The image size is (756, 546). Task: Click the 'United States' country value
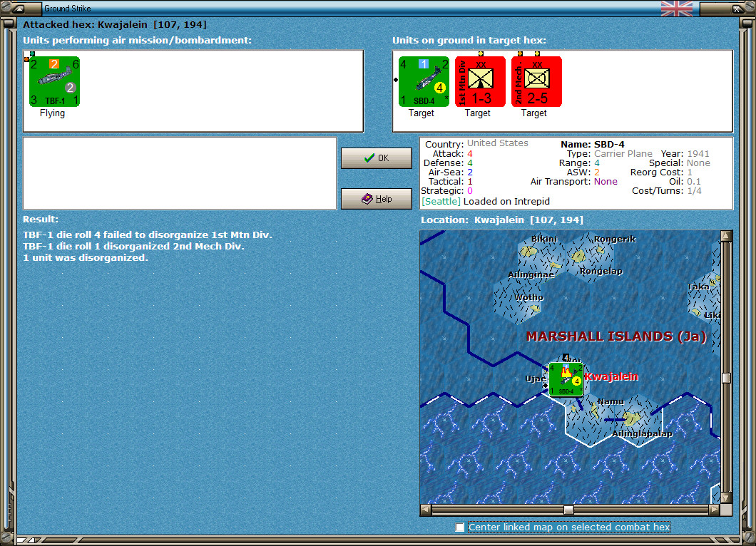pyautogui.click(x=498, y=143)
